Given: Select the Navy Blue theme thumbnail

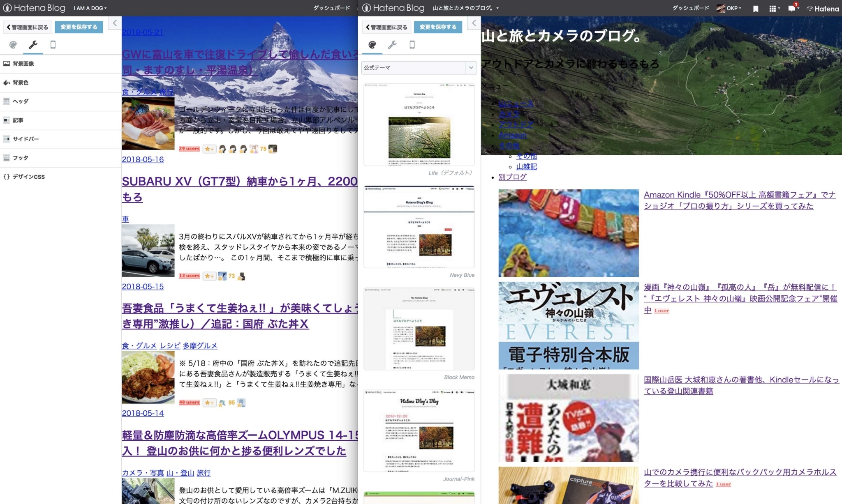Looking at the screenshot, I should pos(419,227).
